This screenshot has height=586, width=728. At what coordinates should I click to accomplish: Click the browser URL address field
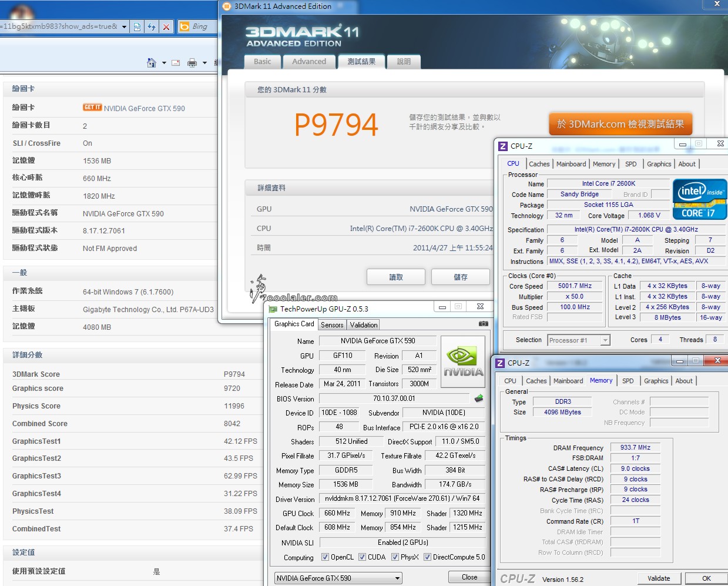tap(59, 26)
